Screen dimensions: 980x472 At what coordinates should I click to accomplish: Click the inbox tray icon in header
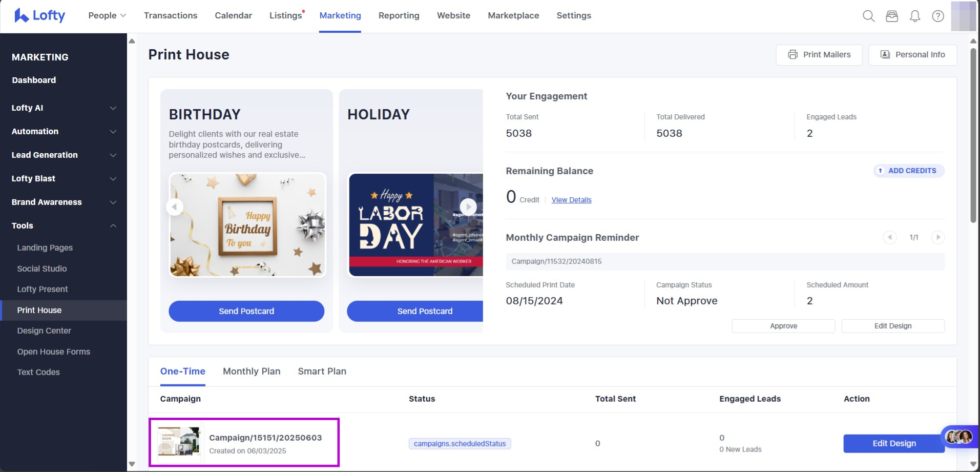coord(892,16)
